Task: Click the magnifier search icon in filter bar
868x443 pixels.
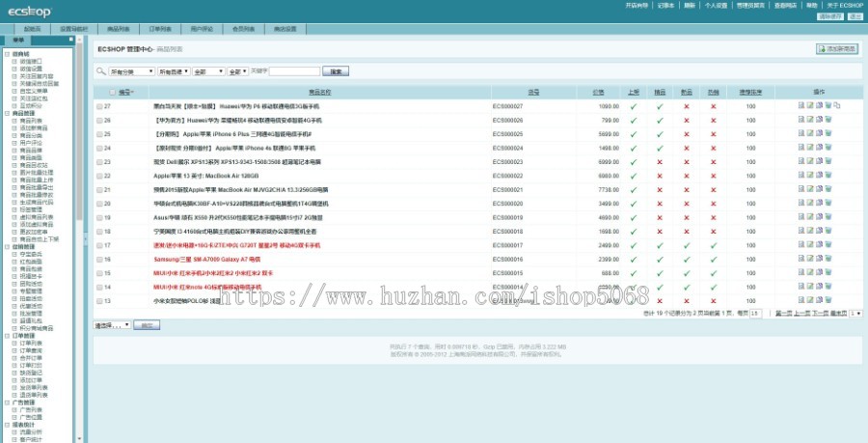Action: pos(100,70)
